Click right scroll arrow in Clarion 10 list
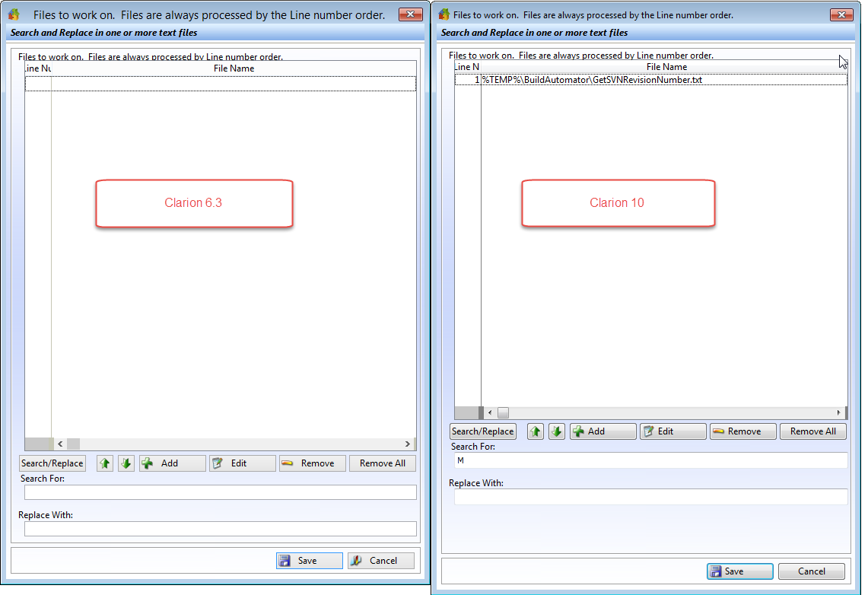This screenshot has width=868, height=595. [838, 413]
